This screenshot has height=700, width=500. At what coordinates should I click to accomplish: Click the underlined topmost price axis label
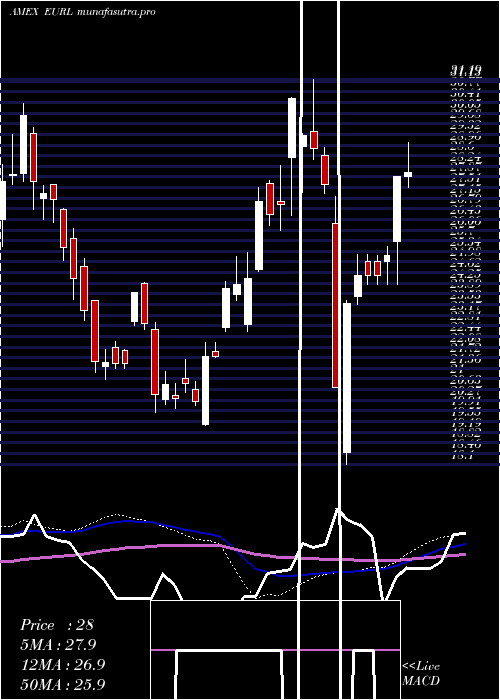click(465, 71)
